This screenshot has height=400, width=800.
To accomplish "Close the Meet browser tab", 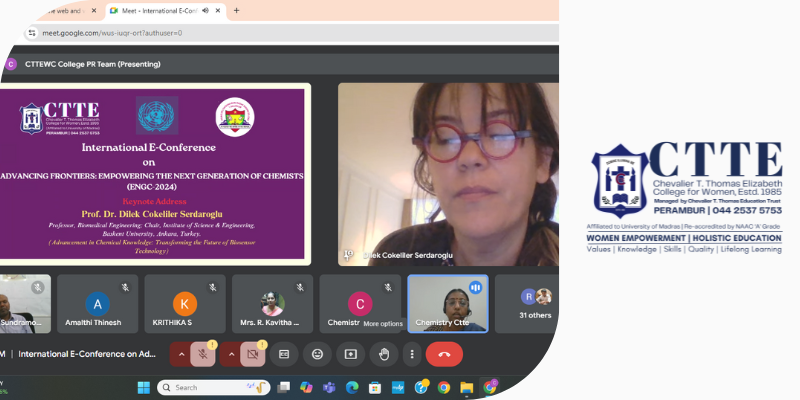I will (x=218, y=11).
